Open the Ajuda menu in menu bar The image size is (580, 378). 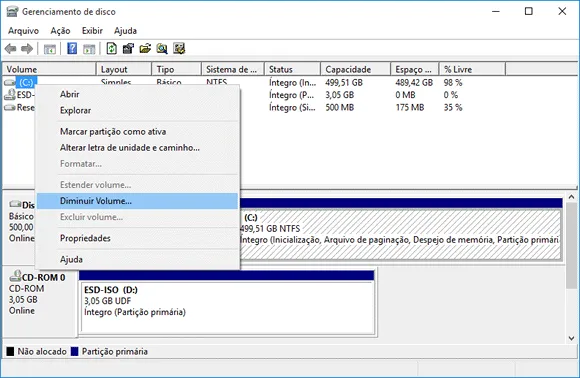pos(125,31)
